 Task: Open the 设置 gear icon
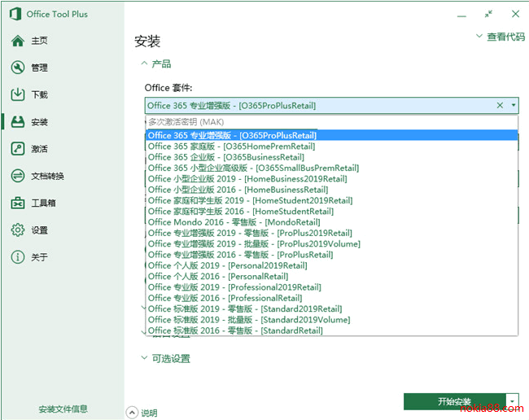pyautogui.click(x=18, y=230)
